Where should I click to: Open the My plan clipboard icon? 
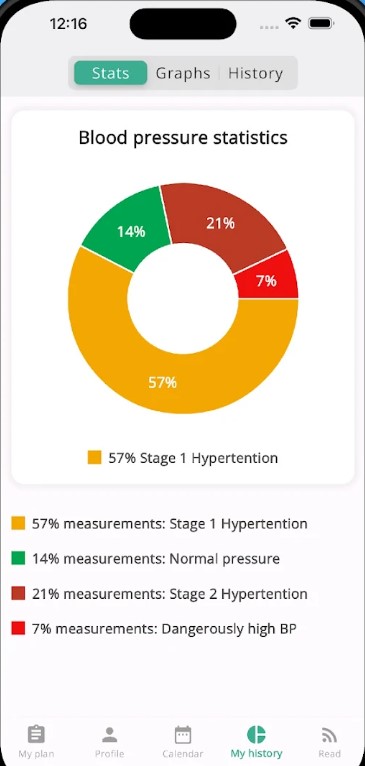point(36,734)
